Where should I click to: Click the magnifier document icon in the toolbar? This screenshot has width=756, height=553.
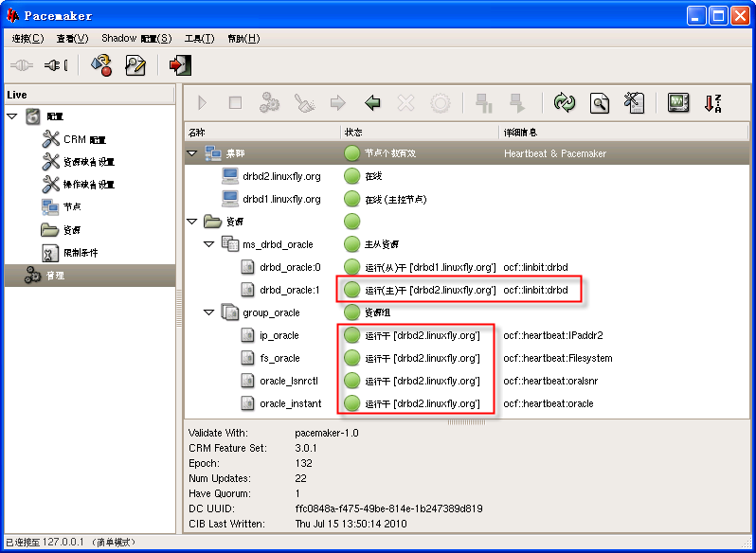click(x=599, y=103)
